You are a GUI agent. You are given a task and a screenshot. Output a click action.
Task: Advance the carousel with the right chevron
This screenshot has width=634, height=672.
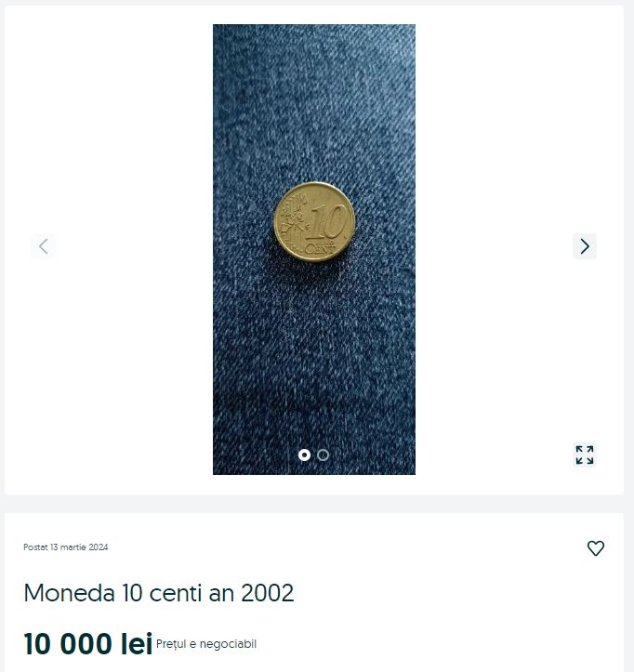click(585, 246)
